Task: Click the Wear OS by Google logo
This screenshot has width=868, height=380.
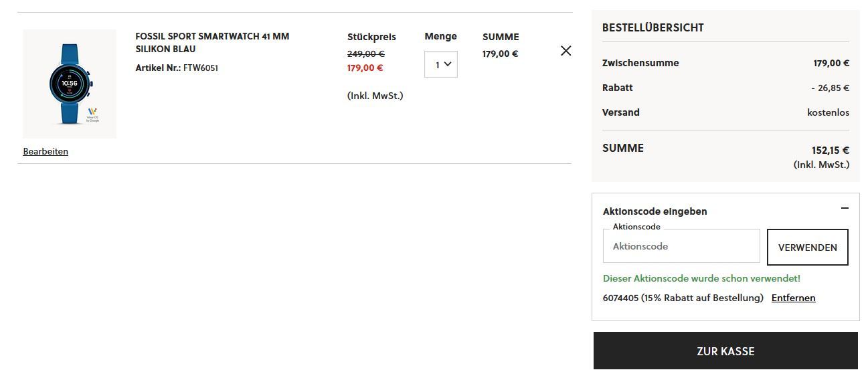Action: click(92, 114)
